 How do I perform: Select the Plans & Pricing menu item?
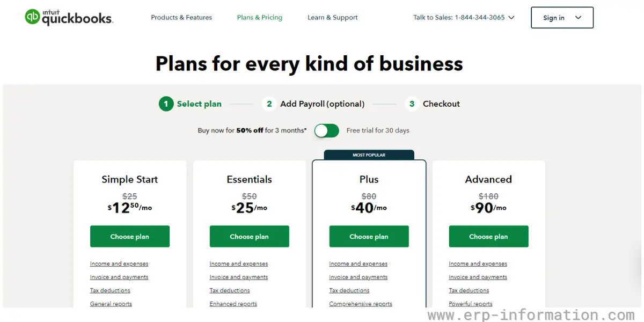259,17
